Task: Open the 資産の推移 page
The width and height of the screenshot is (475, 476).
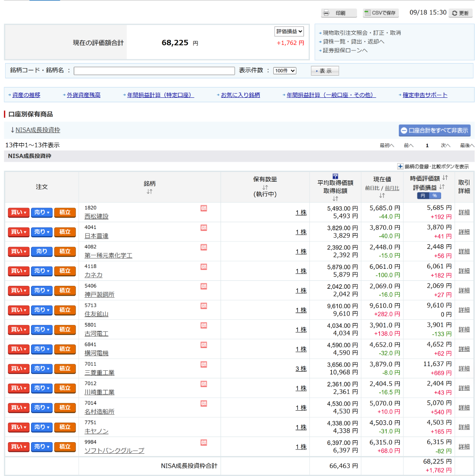Action: (x=26, y=95)
